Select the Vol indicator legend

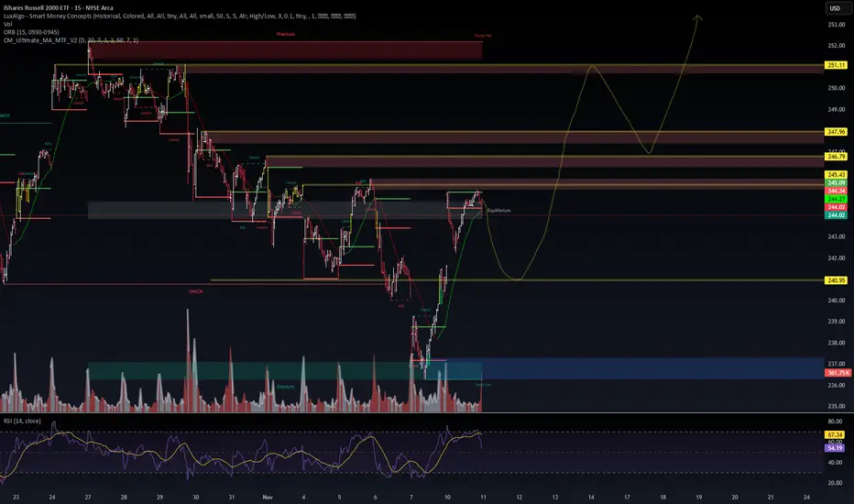pos(7,24)
